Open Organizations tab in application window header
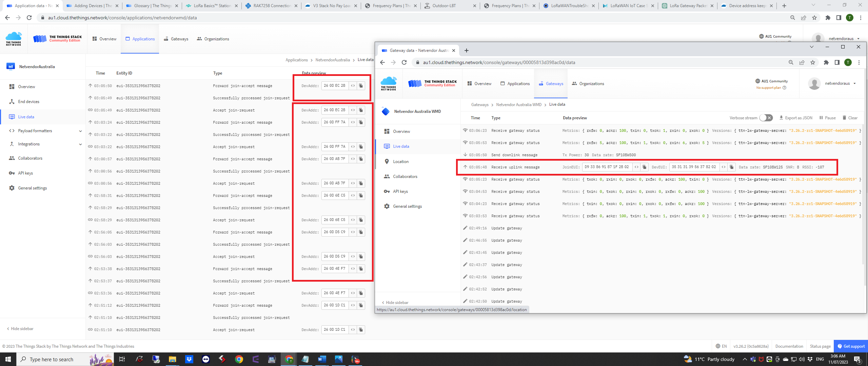 (x=213, y=39)
